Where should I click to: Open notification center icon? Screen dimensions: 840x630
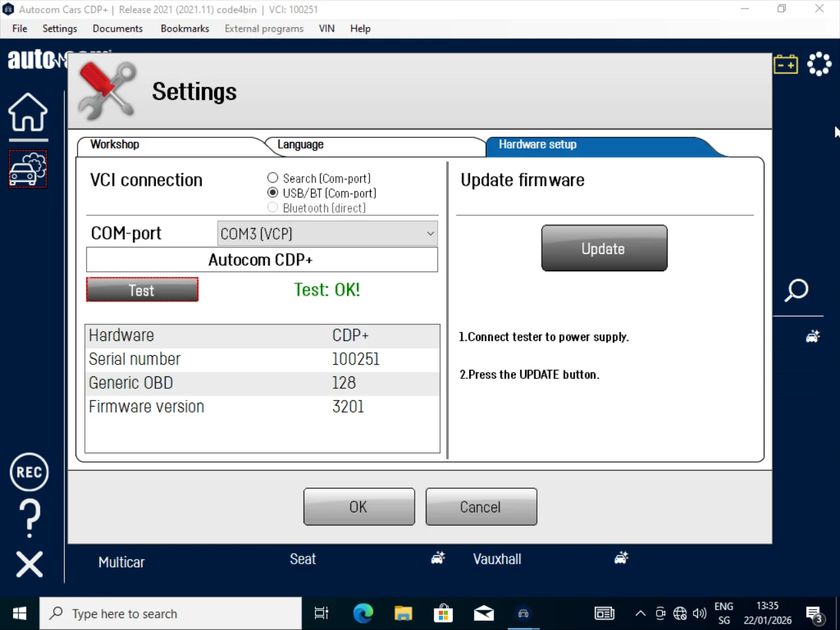click(x=815, y=614)
